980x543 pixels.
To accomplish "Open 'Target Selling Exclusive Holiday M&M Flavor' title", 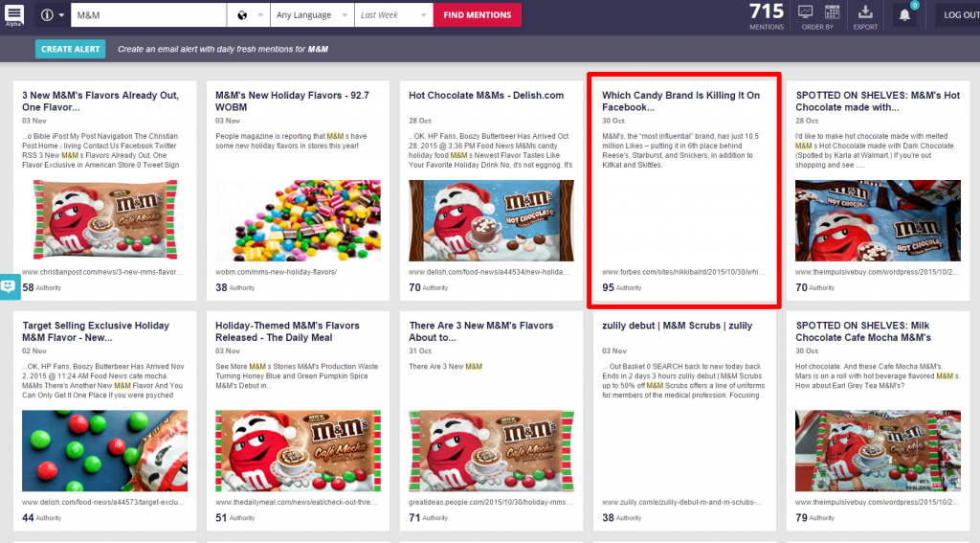I will click(x=96, y=331).
